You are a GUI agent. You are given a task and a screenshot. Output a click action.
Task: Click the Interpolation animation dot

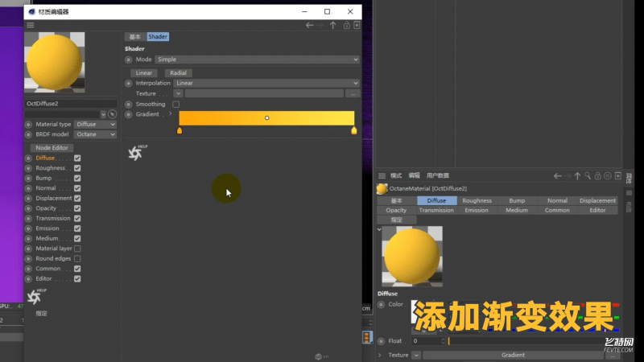[129, 84]
